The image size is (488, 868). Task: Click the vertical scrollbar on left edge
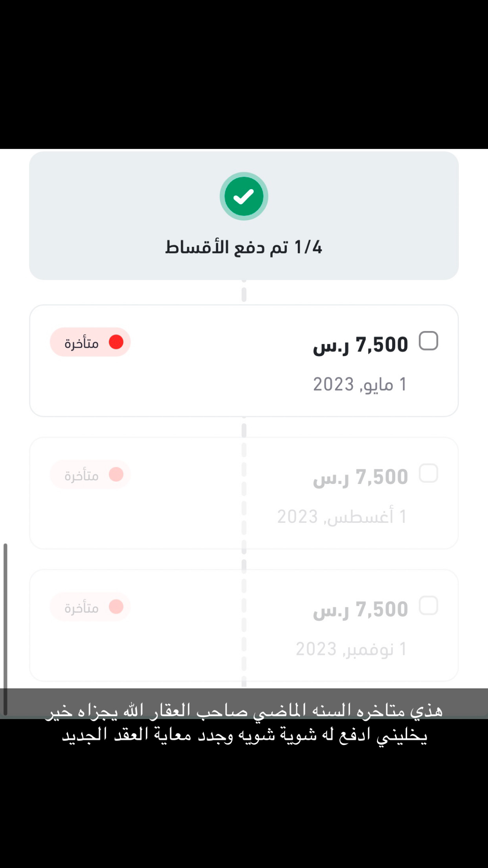(x=5, y=629)
